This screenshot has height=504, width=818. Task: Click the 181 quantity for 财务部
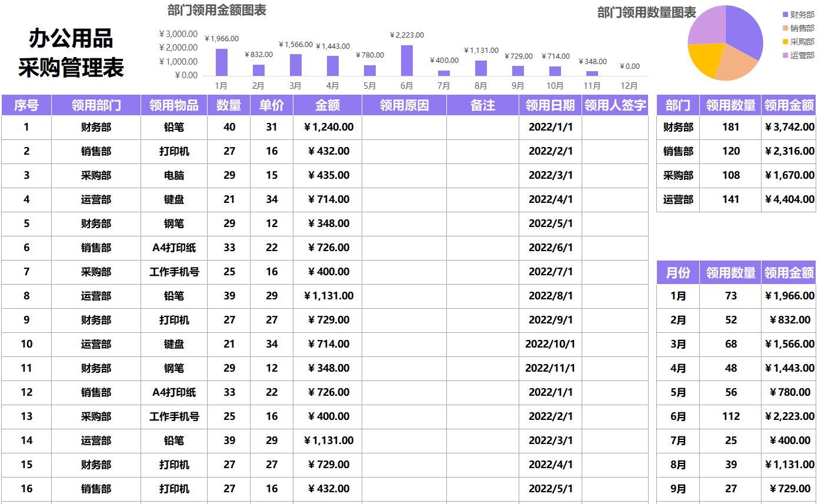(731, 127)
